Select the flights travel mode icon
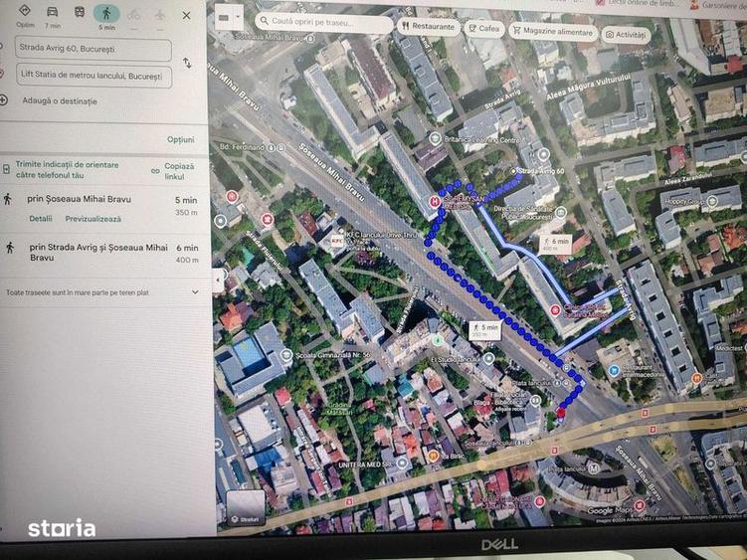This screenshot has height=560, width=747. point(160,15)
